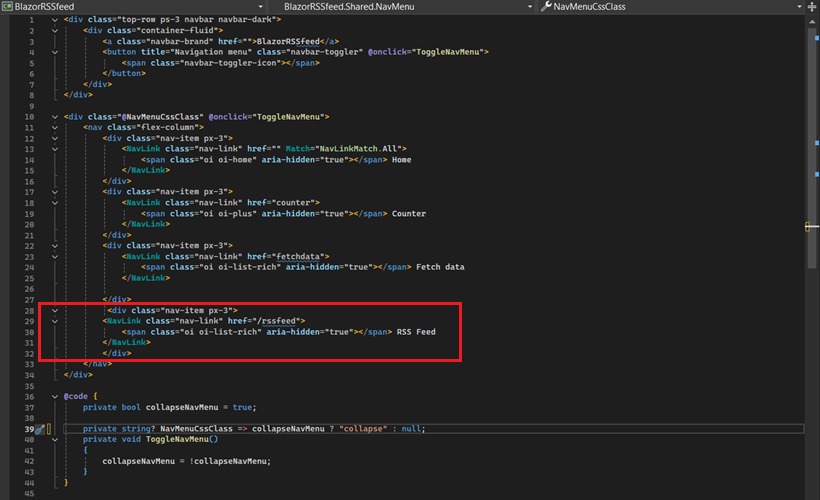Screen dimensions: 820x500
Task: Collapse the nav-item div on line 22
Action: click(x=54, y=246)
